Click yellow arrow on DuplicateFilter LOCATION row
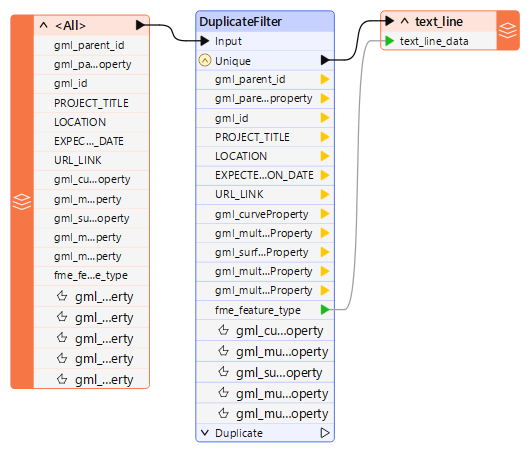The width and height of the screenshot is (530, 453). pyautogui.click(x=325, y=156)
